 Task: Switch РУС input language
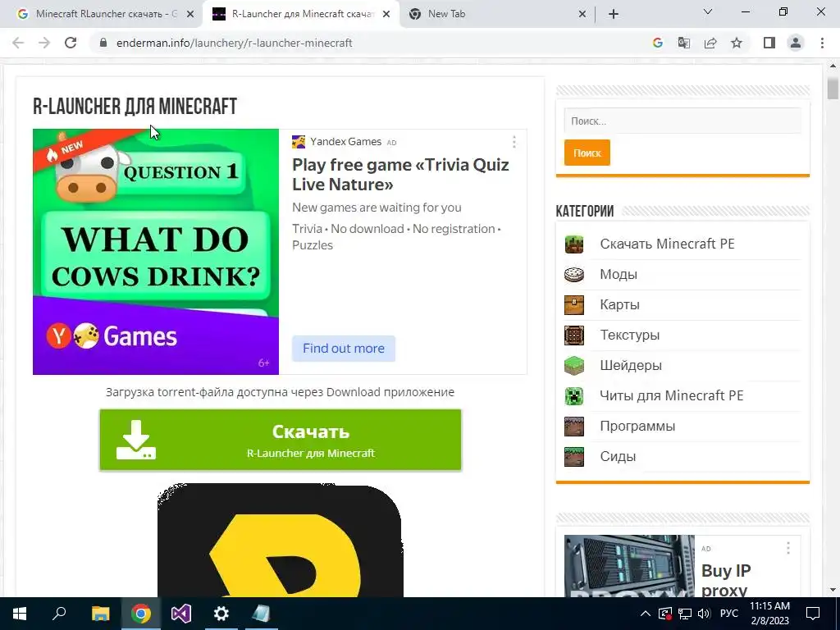(728, 614)
